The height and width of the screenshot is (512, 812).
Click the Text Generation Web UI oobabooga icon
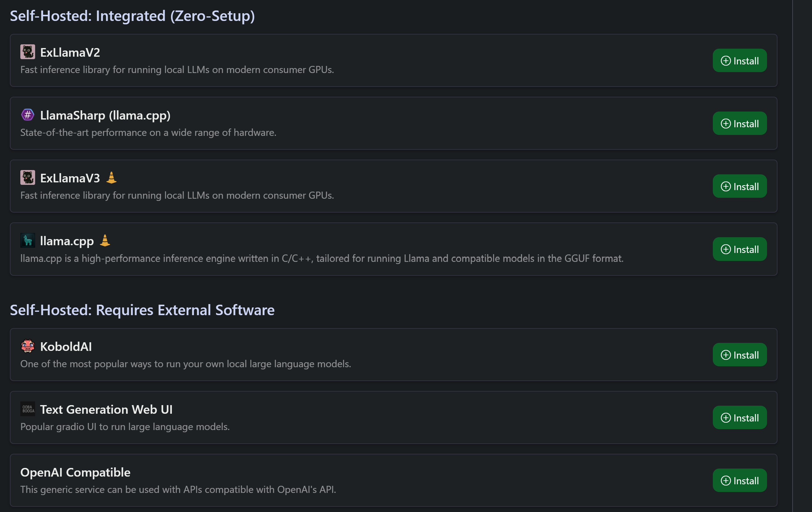(28, 409)
